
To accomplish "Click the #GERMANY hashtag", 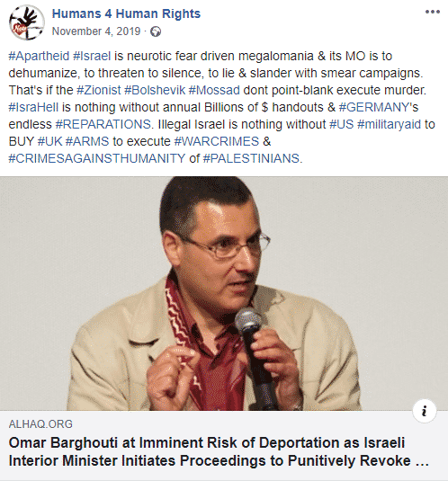I will click(374, 107).
